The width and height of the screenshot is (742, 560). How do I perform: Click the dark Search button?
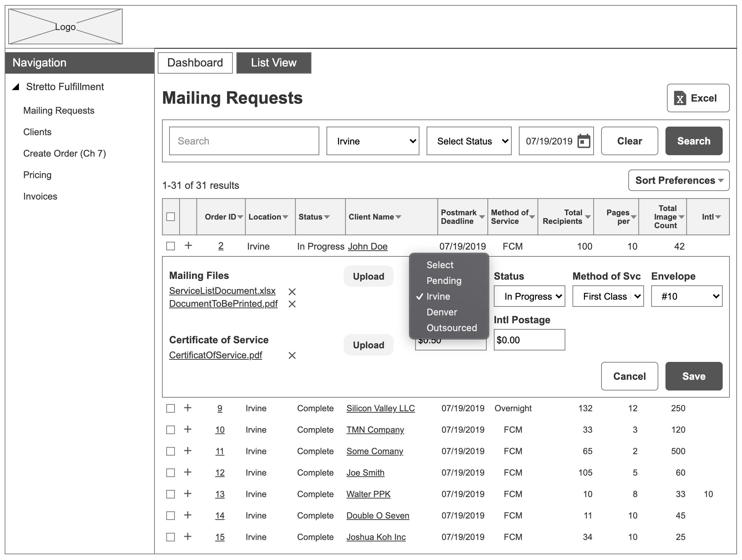[x=694, y=141]
